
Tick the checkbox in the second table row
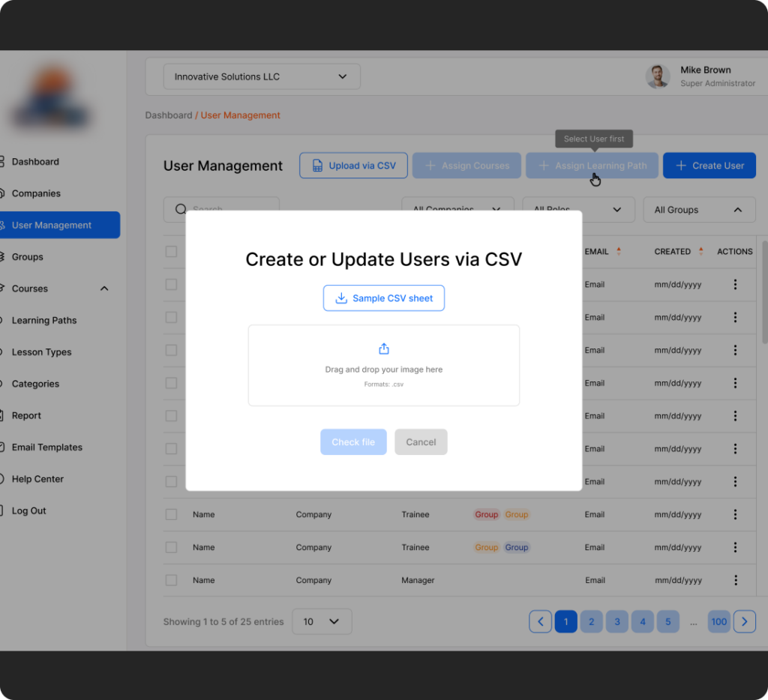coord(171,317)
